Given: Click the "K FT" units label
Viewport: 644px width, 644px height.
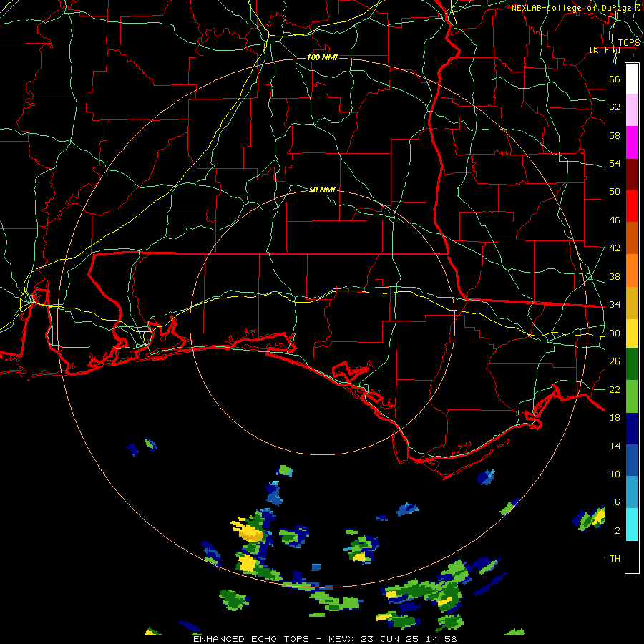Looking at the screenshot, I should click(605, 49).
